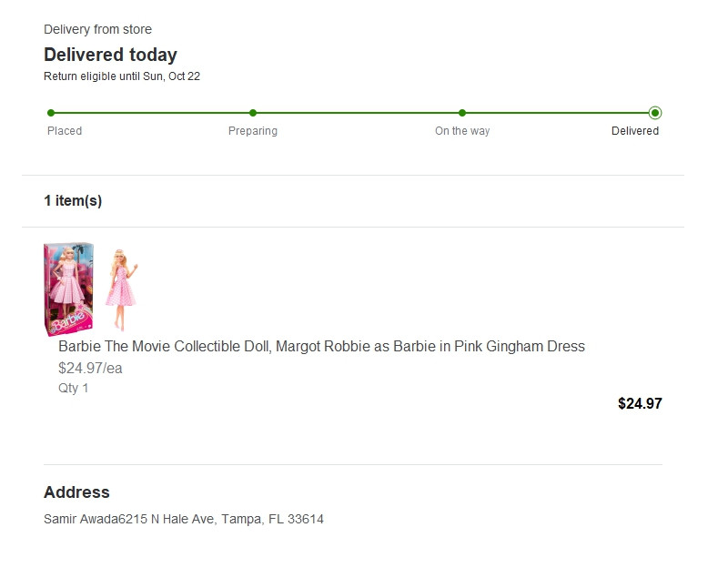This screenshot has height=588, width=728.
Task: Click the 1 item(s) header
Action: 73,200
